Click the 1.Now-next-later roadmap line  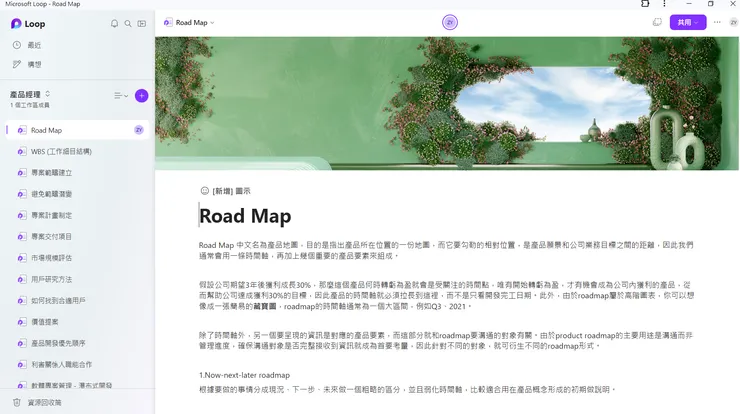tap(244, 375)
